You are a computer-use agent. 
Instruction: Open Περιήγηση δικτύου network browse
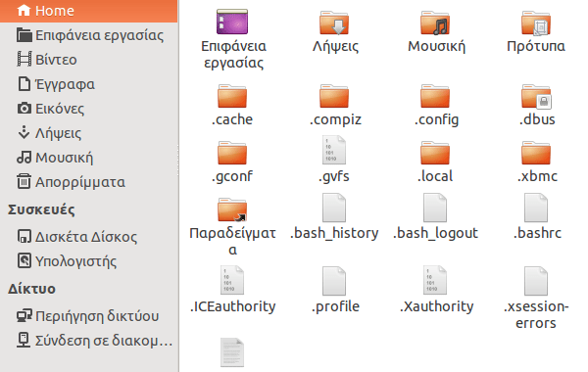pos(88,316)
